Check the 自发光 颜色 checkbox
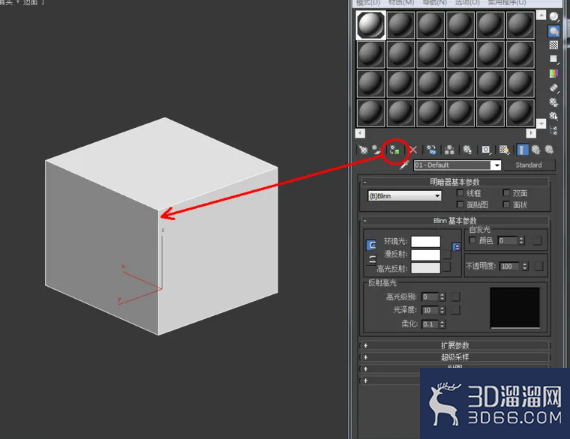Viewport: 570px width, 439px height. pyautogui.click(x=473, y=240)
